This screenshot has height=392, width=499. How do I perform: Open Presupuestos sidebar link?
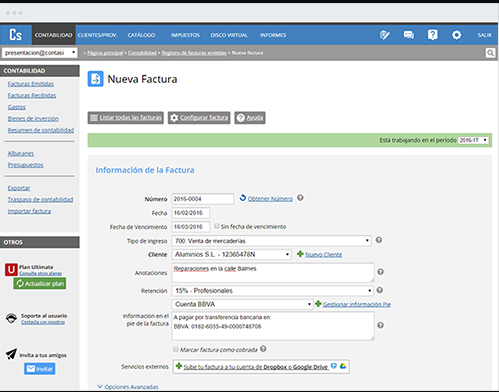[25, 165]
